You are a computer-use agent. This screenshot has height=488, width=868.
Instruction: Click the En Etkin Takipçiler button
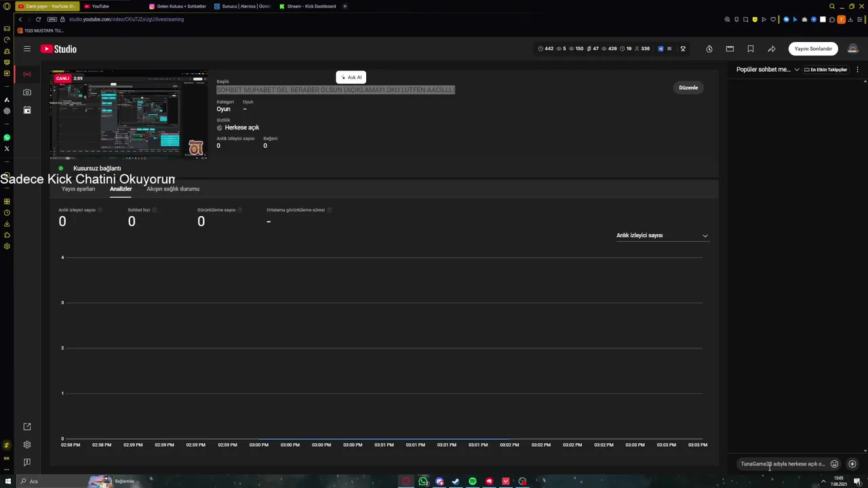click(x=826, y=69)
